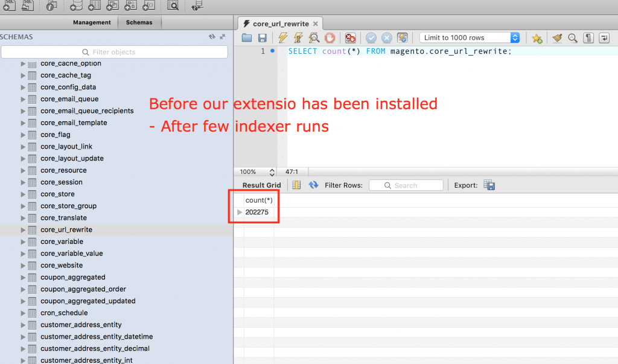The height and width of the screenshot is (364, 618).
Task: Select the core_url_rewrite query tab
Action: coord(281,24)
